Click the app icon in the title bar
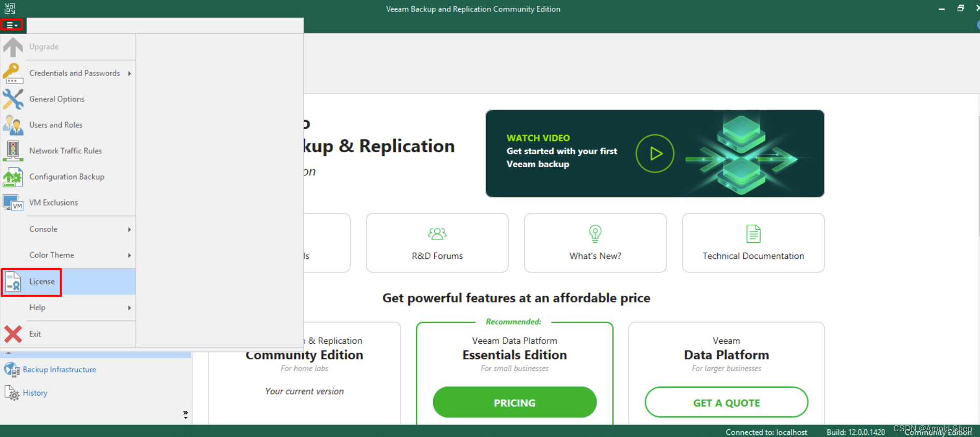The width and height of the screenshot is (980, 437). pyautogui.click(x=10, y=8)
